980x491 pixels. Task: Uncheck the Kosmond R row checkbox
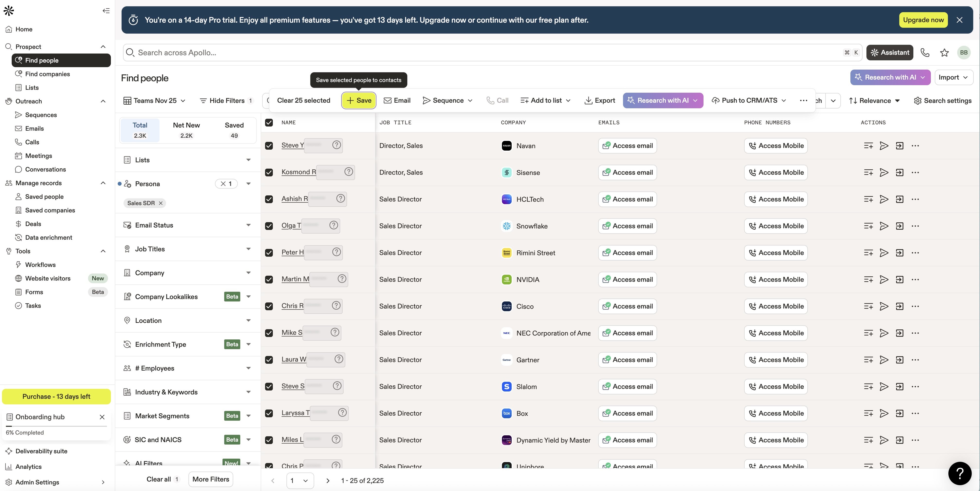click(269, 173)
